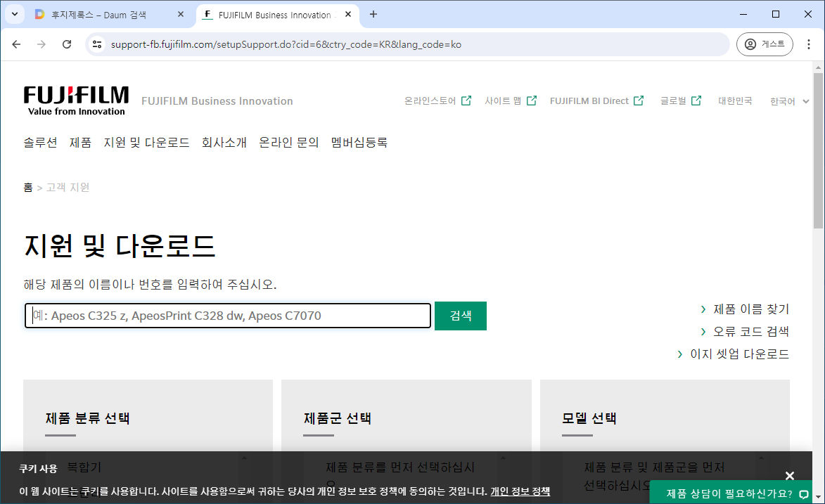
Task: Open Chrome's three-dot menu
Action: (809, 44)
